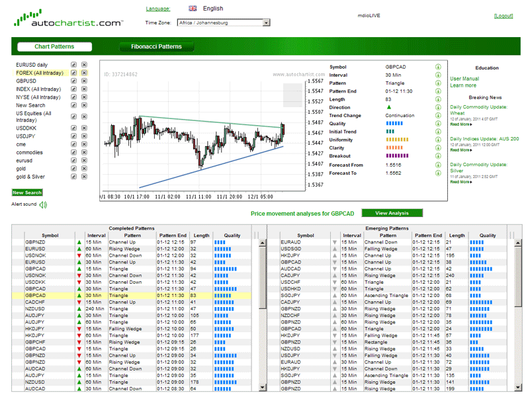
Task: Select USDSGD Falling Wedge emerging row
Action: tap(387, 249)
